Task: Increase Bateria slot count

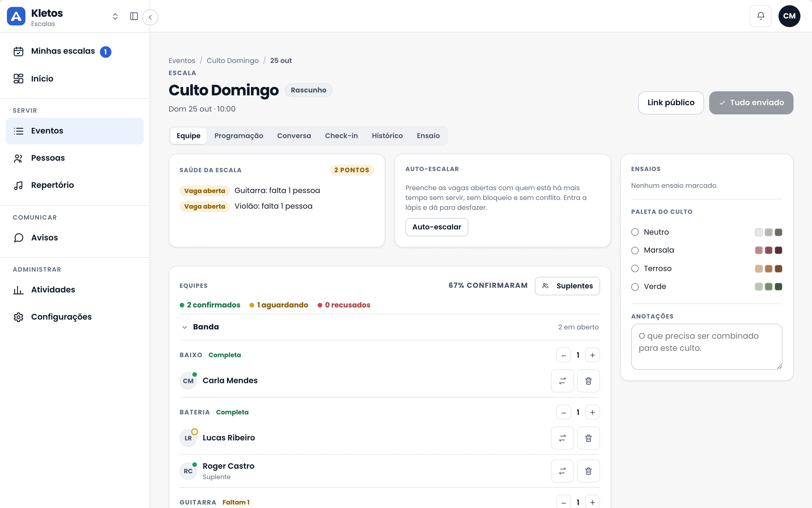Action: [x=593, y=412]
